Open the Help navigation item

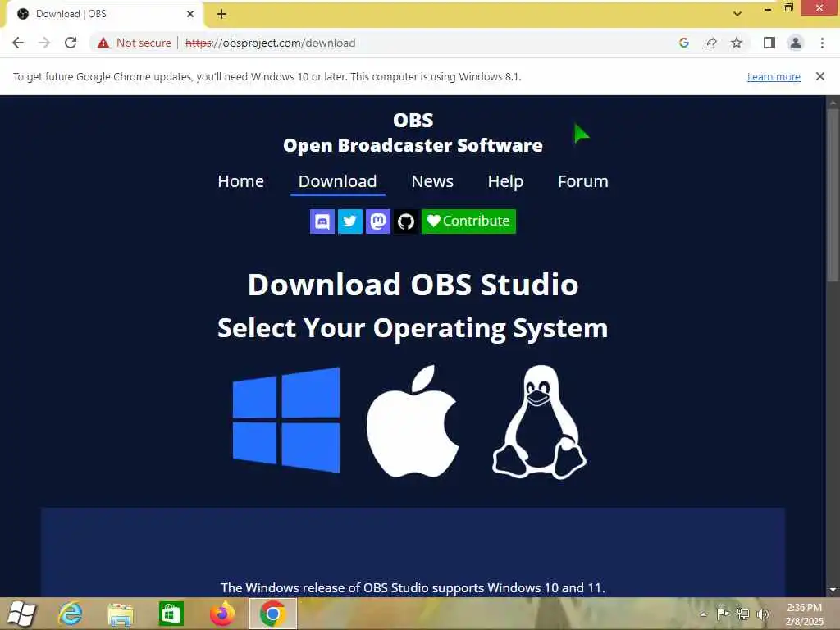click(x=505, y=181)
